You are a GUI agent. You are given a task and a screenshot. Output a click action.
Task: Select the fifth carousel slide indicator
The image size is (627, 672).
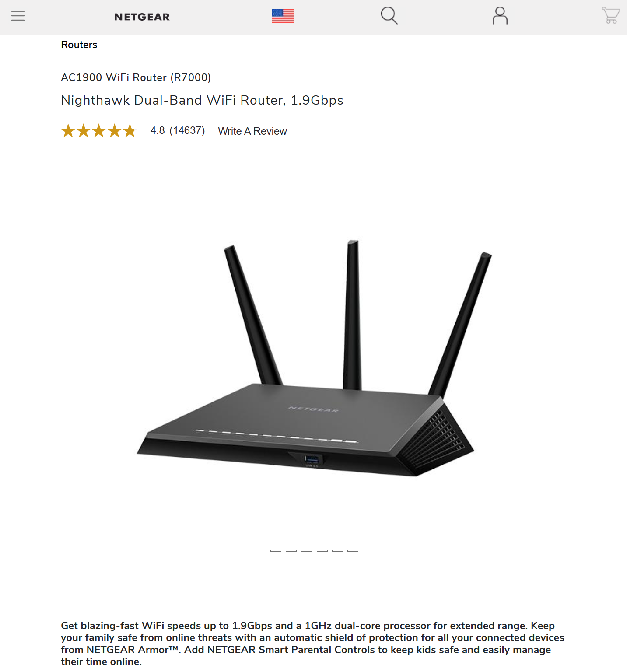[337, 551]
